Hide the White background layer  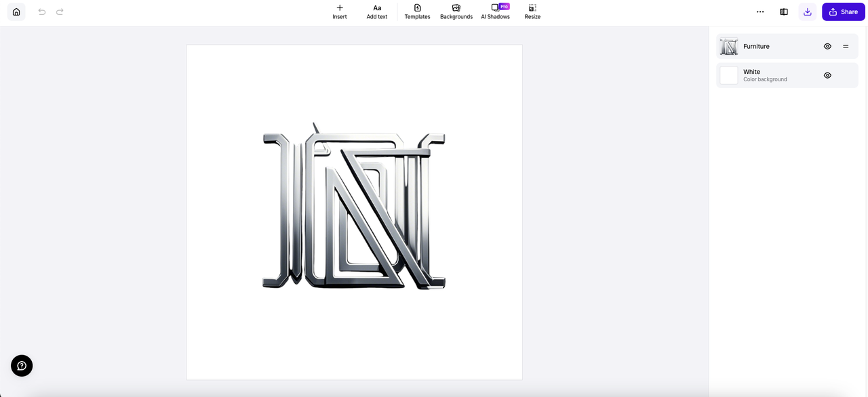point(827,75)
